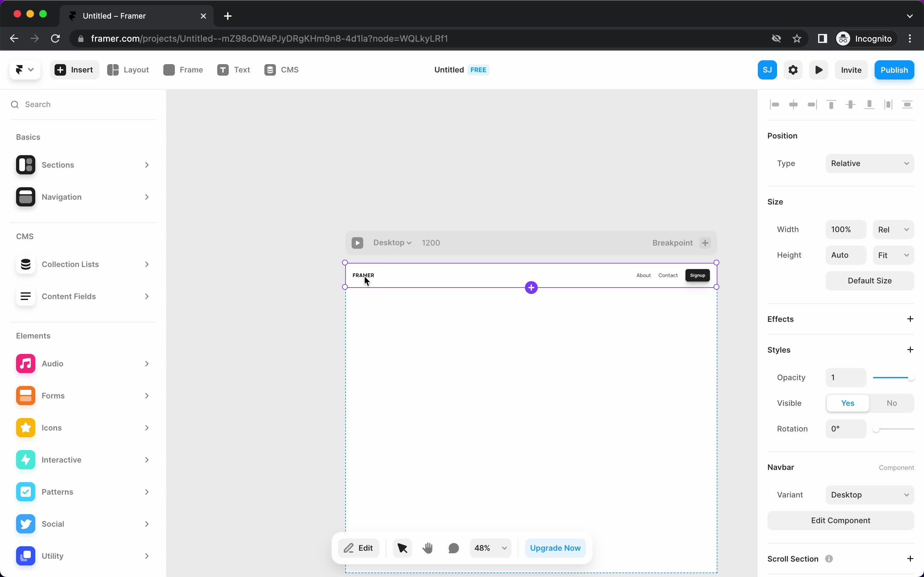
Task: Click the Publish button
Action: click(894, 69)
